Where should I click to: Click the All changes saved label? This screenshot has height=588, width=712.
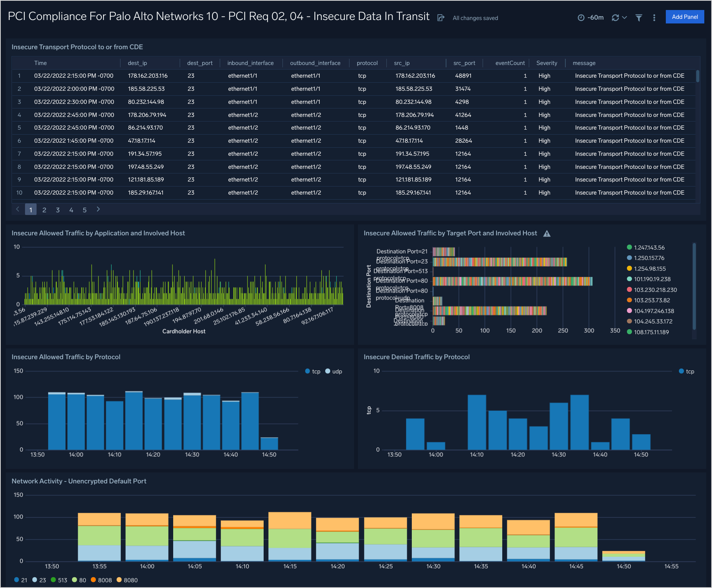[475, 18]
